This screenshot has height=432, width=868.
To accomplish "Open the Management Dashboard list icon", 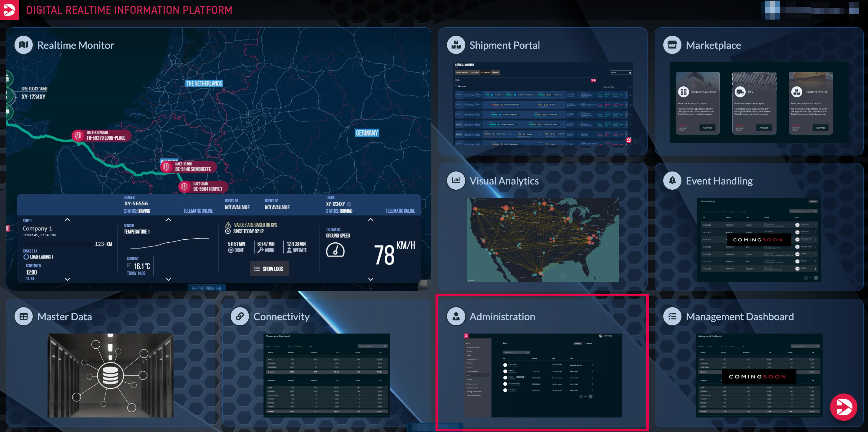I will [x=672, y=316].
